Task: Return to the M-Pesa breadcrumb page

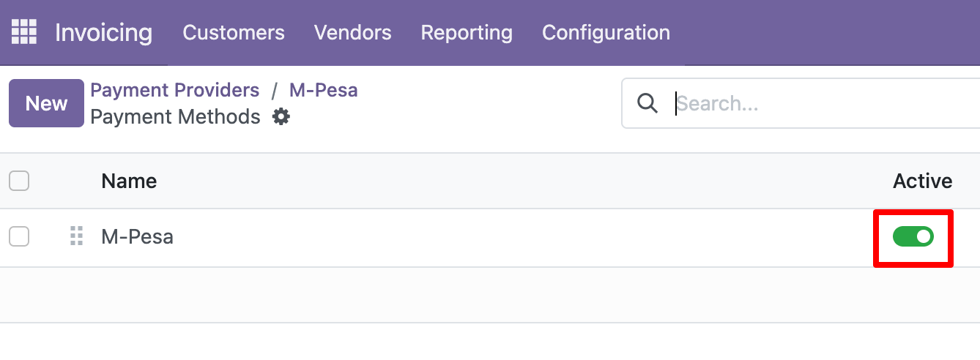Action: pos(323,91)
